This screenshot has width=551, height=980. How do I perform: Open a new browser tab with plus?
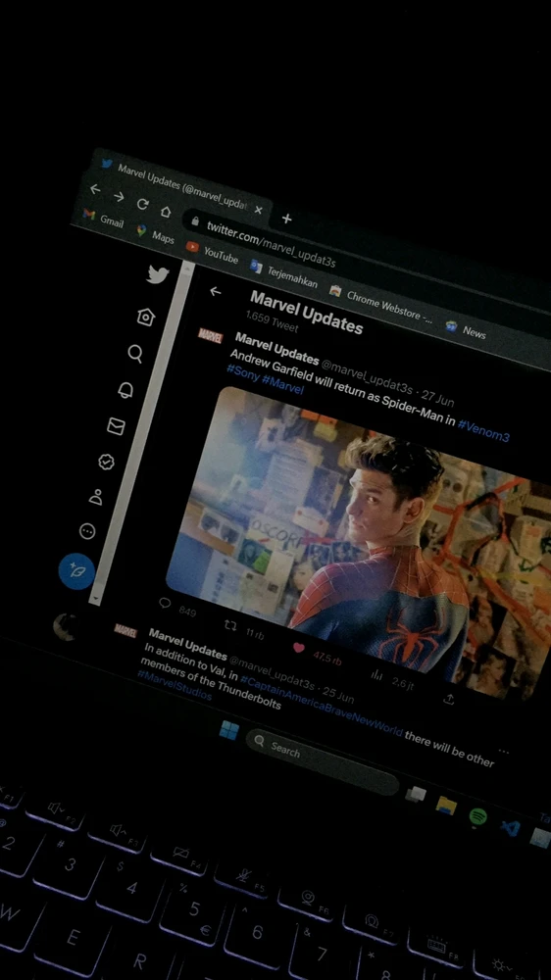coord(286,219)
